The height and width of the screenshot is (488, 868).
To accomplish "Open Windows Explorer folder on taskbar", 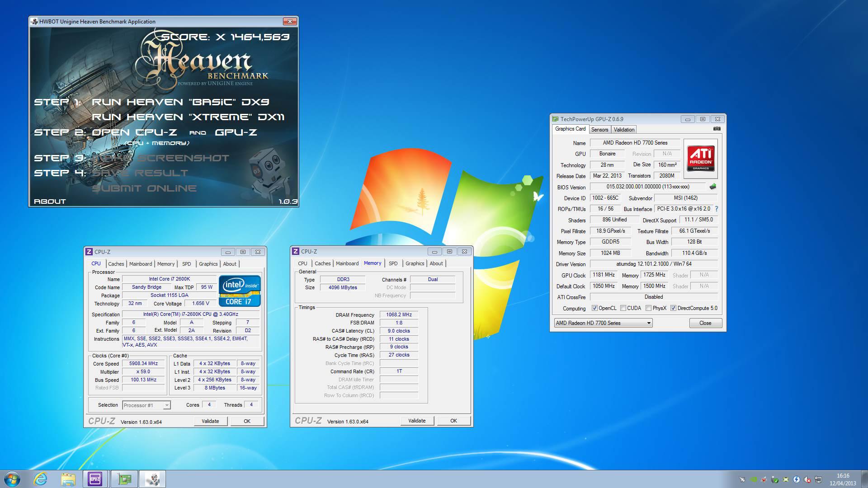I will [68, 479].
